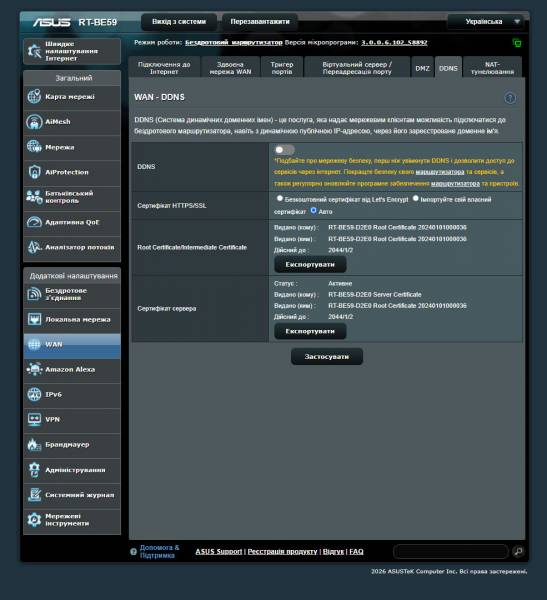Switch to NAT-тунелювання tab
Screen dimensions: 547x600
[492, 68]
